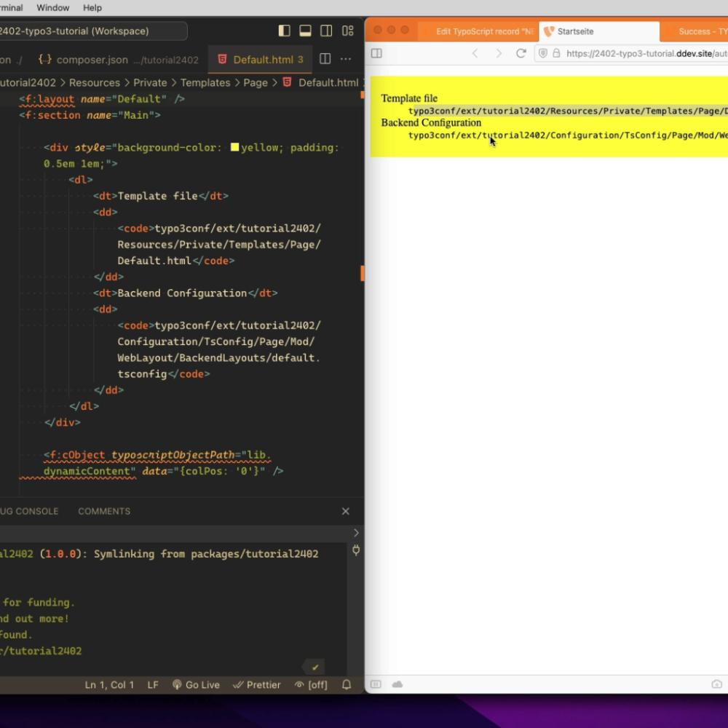Image resolution: width=728 pixels, height=728 pixels.
Task: Toggle the primary side bar layout icon
Action: (x=284, y=31)
